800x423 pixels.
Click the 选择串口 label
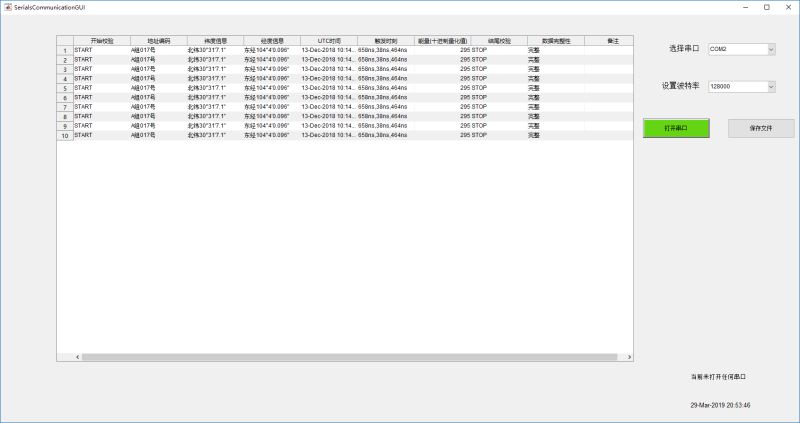click(x=684, y=48)
